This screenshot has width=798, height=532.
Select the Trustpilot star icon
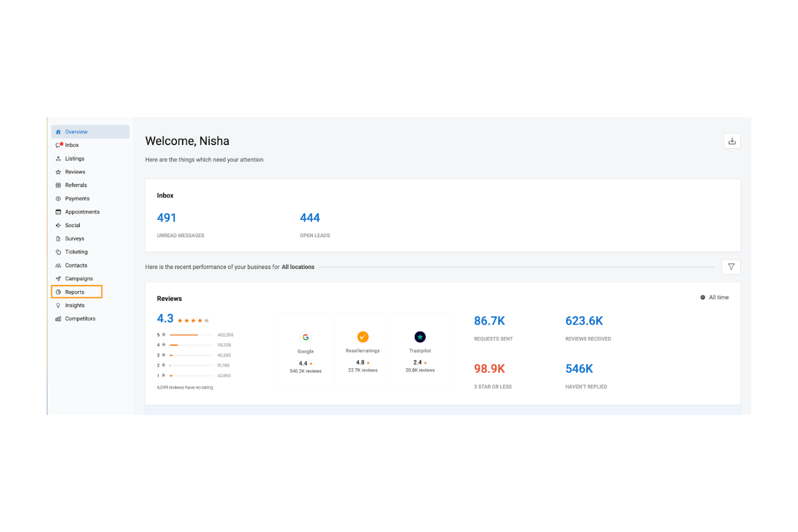pos(420,336)
